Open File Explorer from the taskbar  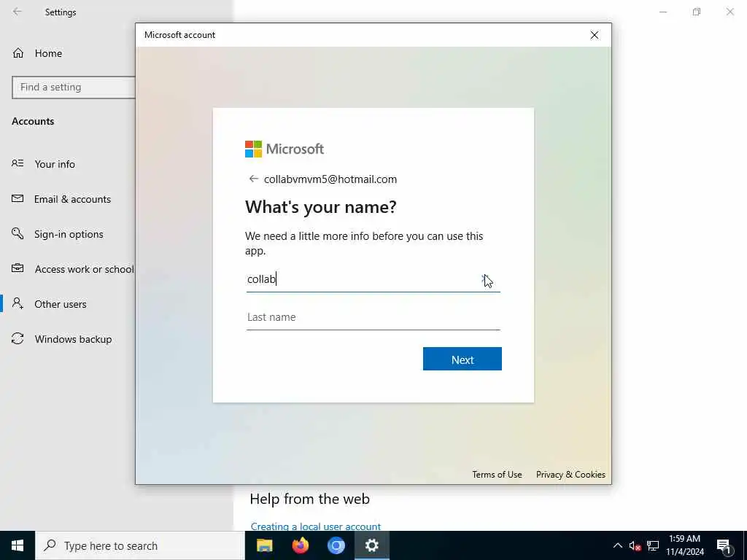click(x=264, y=545)
